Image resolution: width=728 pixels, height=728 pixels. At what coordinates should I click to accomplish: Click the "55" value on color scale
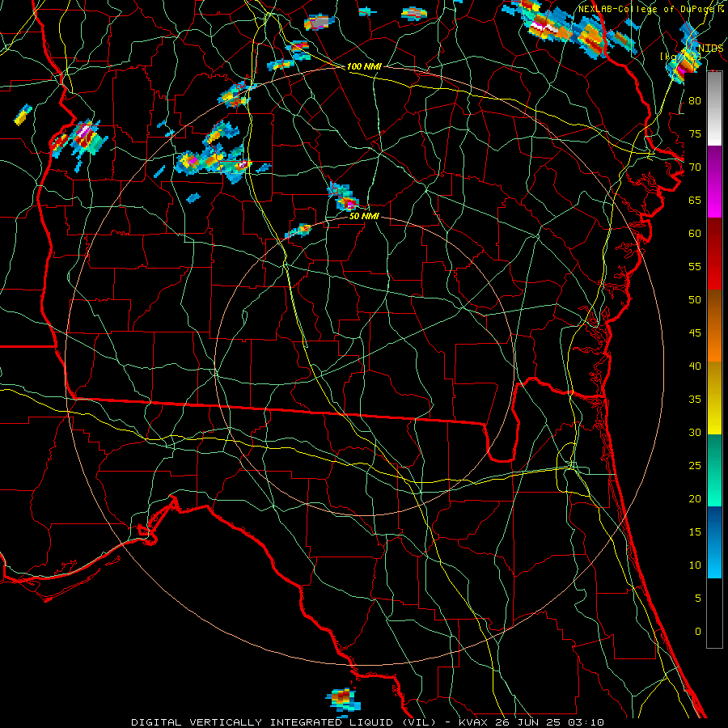pyautogui.click(x=695, y=266)
